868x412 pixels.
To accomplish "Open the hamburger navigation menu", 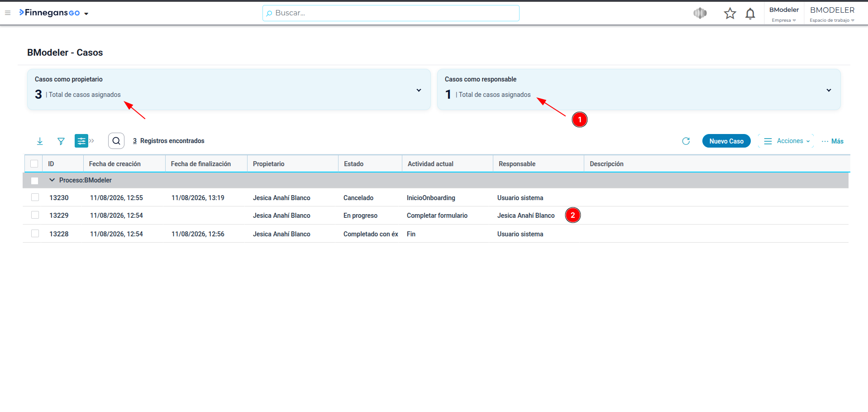I will click(x=8, y=13).
